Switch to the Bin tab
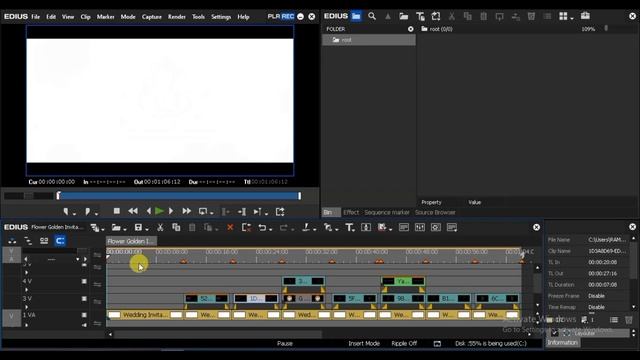The height and width of the screenshot is (360, 640). coord(330,212)
